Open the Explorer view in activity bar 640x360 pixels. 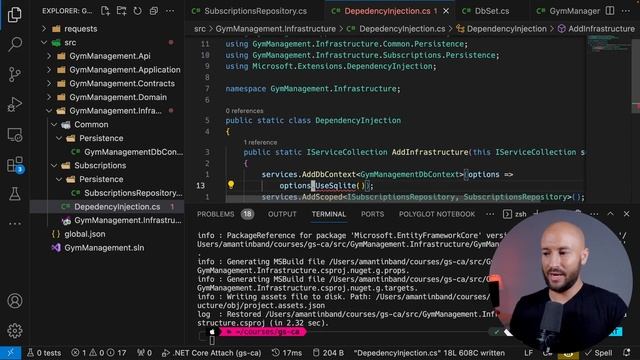tap(15, 15)
